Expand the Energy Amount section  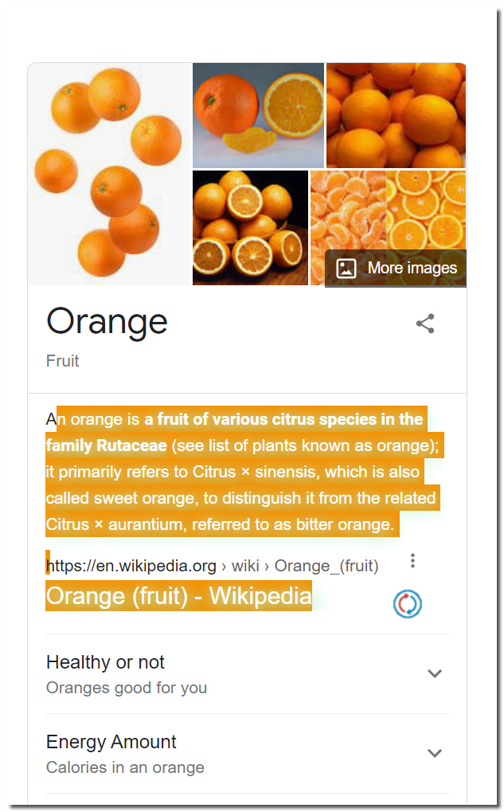pos(435,753)
